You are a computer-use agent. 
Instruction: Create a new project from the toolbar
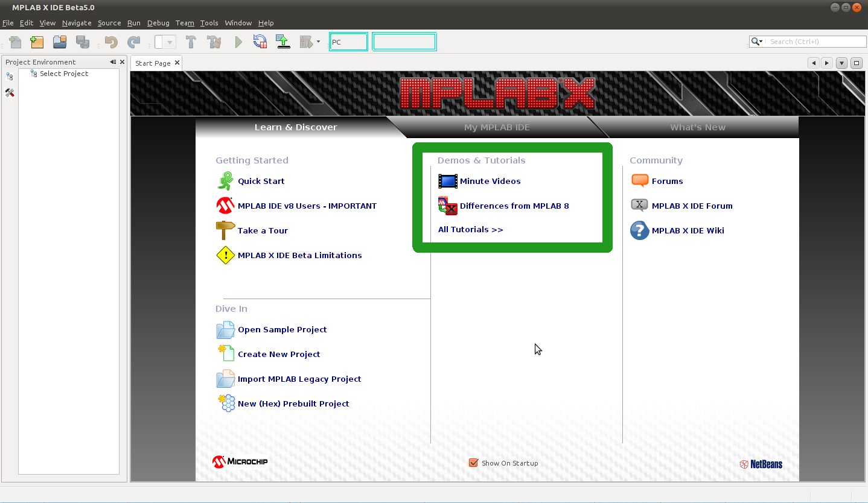37,42
